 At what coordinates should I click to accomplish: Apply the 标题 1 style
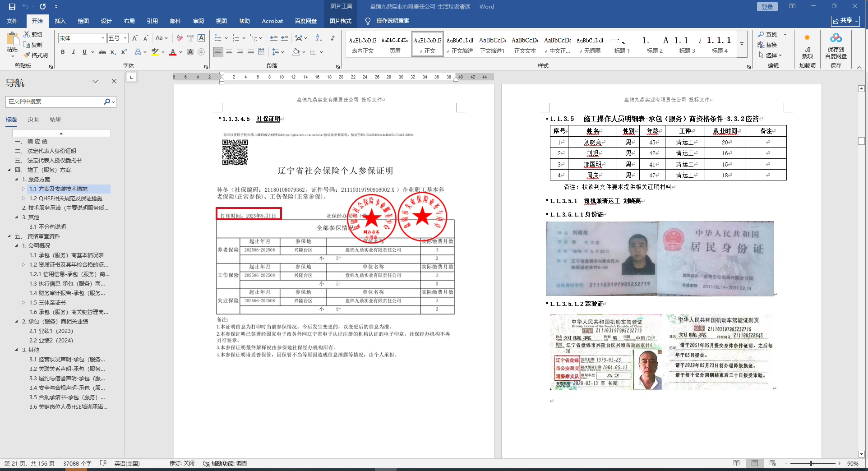(x=622, y=44)
